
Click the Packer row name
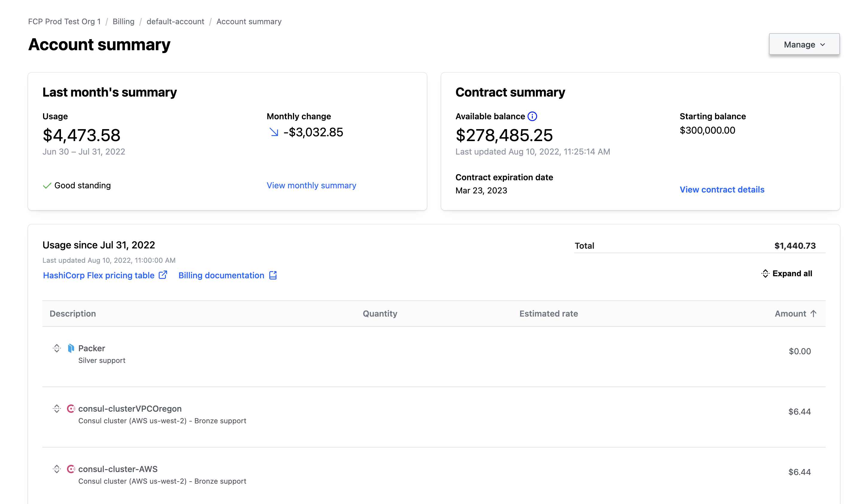[x=92, y=348]
